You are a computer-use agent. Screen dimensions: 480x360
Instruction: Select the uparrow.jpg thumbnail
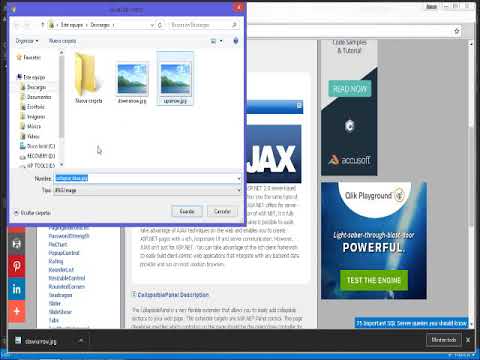coord(175,79)
